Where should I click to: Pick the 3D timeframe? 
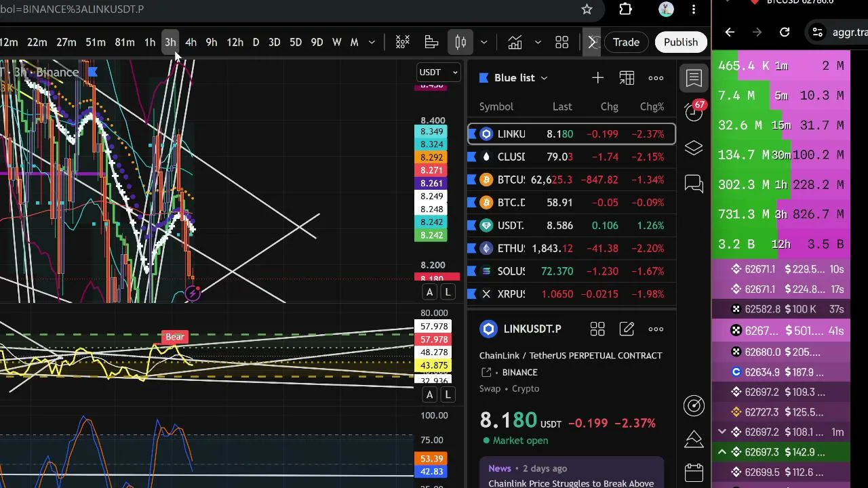click(x=275, y=43)
